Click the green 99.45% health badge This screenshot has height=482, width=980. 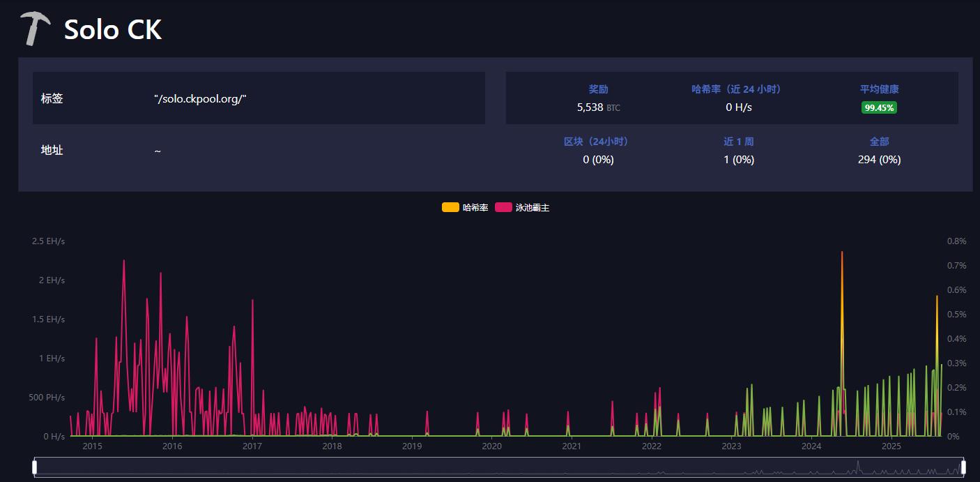click(x=879, y=107)
